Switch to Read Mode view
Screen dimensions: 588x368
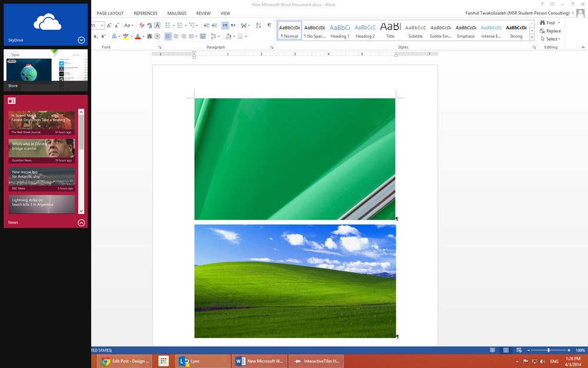pyautogui.click(x=492, y=350)
